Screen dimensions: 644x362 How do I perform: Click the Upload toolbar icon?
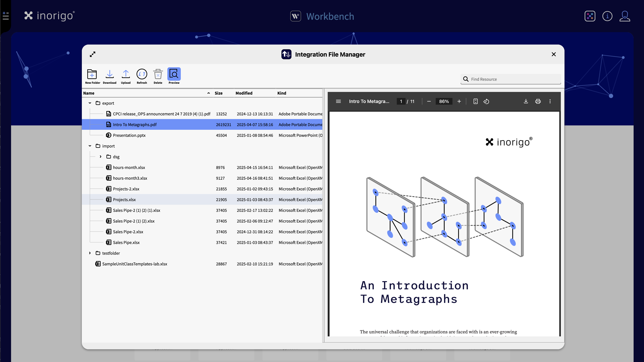pos(126,75)
